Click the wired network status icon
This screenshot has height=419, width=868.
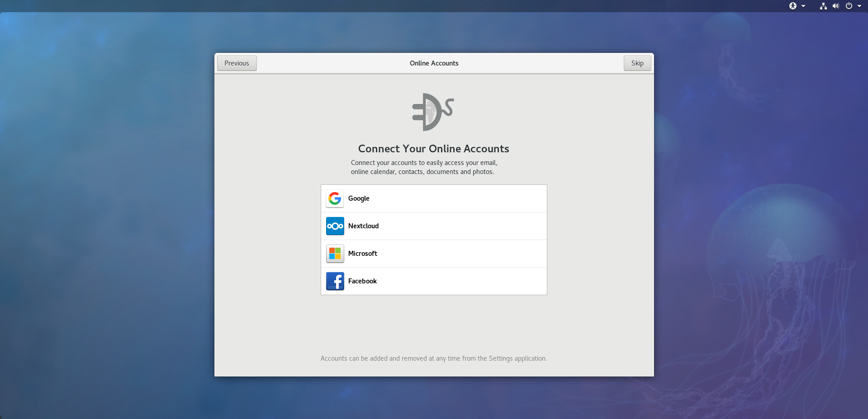tap(823, 6)
